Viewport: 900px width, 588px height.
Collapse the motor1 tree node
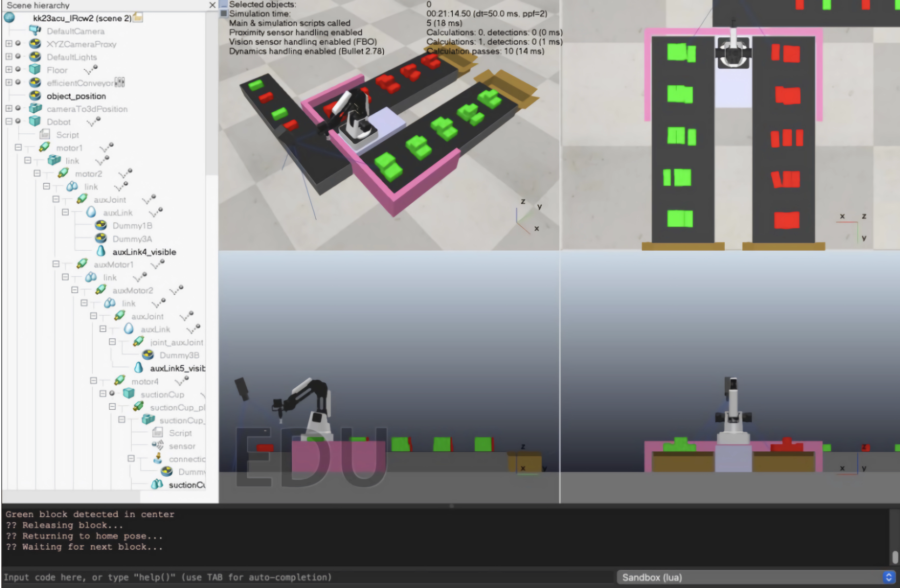click(18, 147)
